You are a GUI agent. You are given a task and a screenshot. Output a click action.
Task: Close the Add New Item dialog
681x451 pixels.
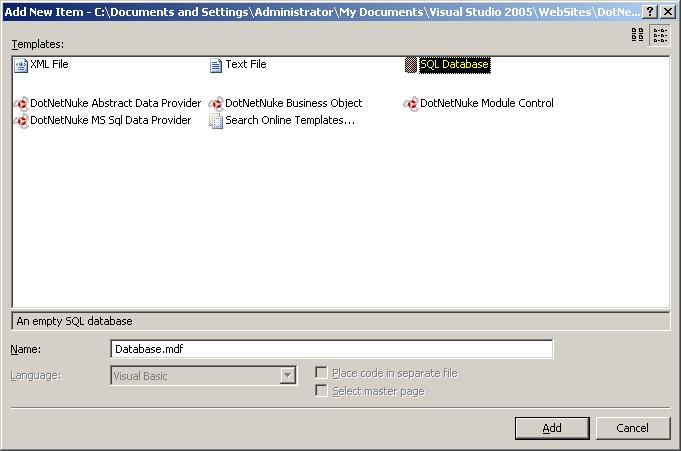coord(668,11)
